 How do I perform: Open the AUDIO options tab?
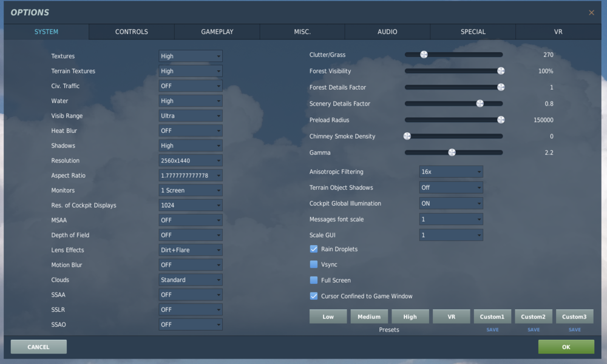point(387,32)
